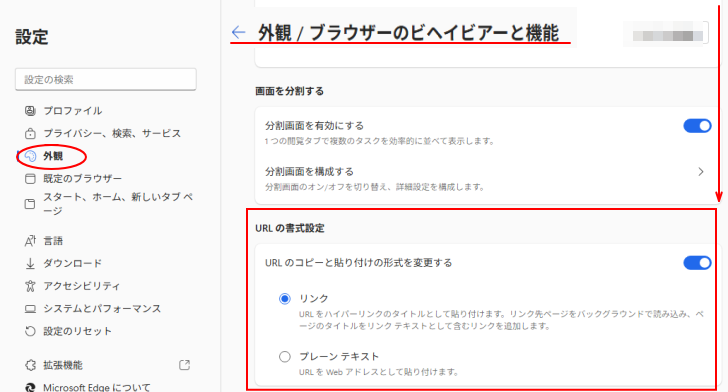Click the back arrow beside 外観 heading
728x392 pixels.
click(x=238, y=32)
